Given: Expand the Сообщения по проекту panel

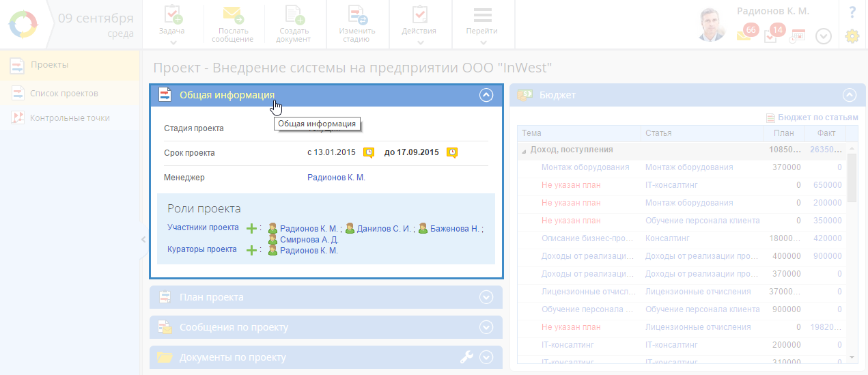Looking at the screenshot, I should pos(486,327).
